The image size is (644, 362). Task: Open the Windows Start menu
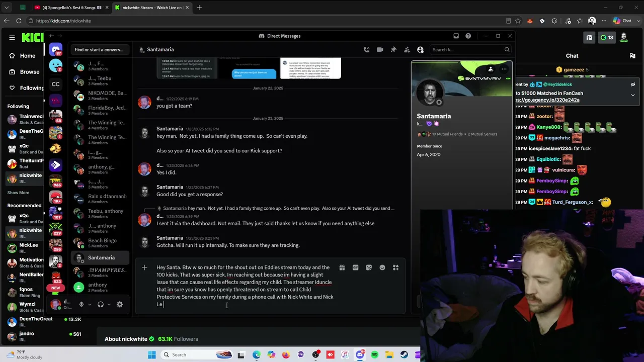[x=152, y=355]
